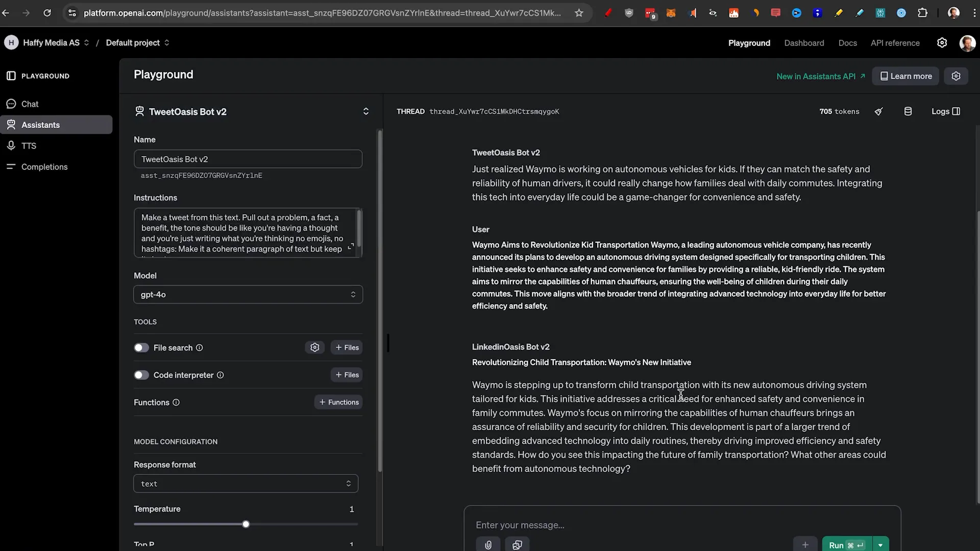Expand the Instructions text area icon
Viewport: 980px width, 551px height.
coord(351,247)
